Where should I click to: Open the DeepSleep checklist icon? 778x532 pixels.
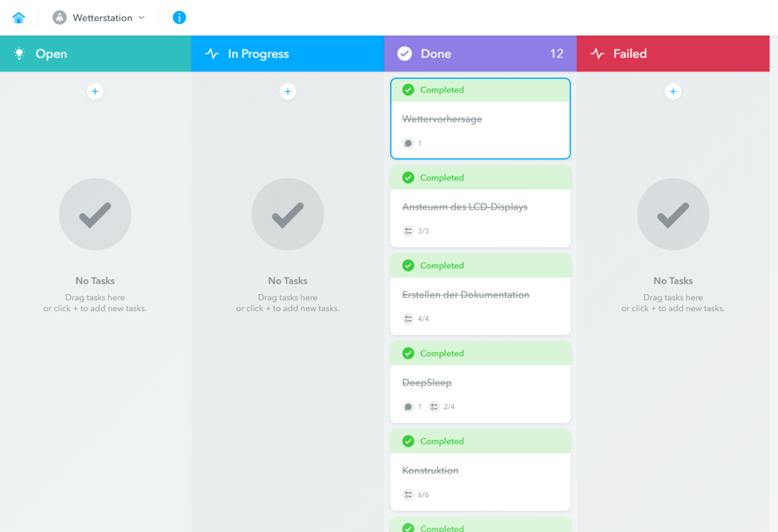tap(434, 407)
